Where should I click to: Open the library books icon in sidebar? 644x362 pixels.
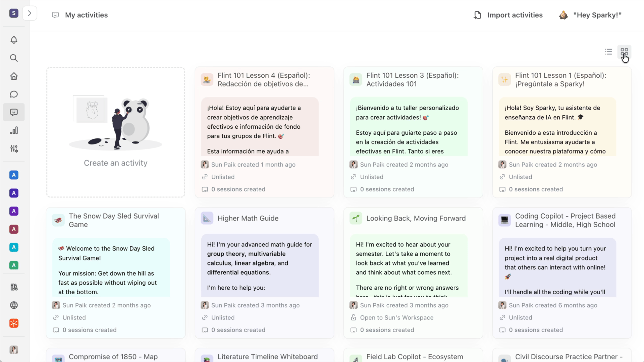pos(14,287)
